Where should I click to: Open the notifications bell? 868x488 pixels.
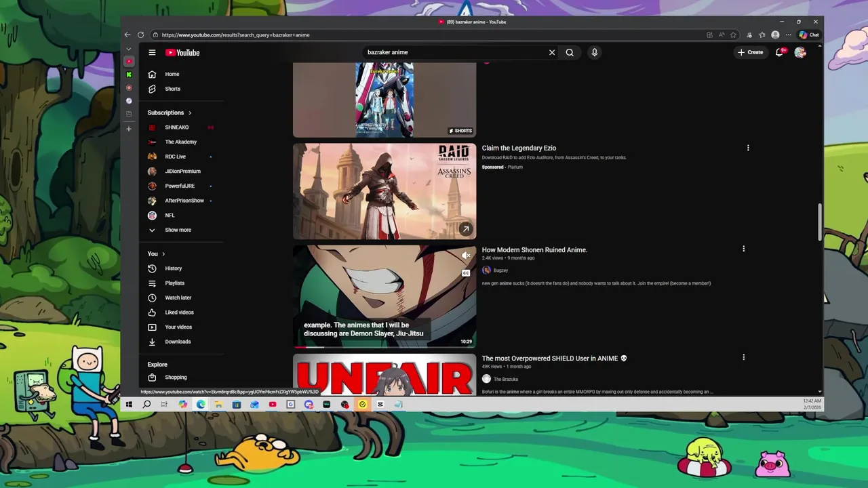(x=780, y=52)
